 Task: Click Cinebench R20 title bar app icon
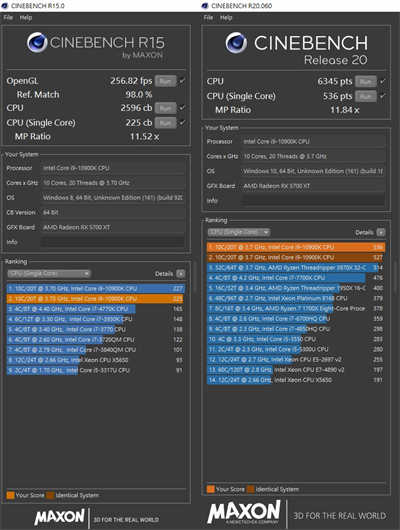coord(205,6)
